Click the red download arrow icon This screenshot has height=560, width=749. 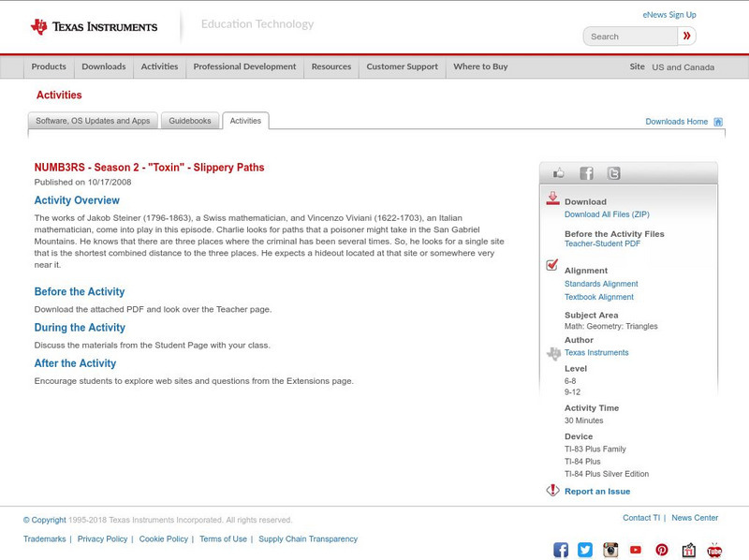551,199
